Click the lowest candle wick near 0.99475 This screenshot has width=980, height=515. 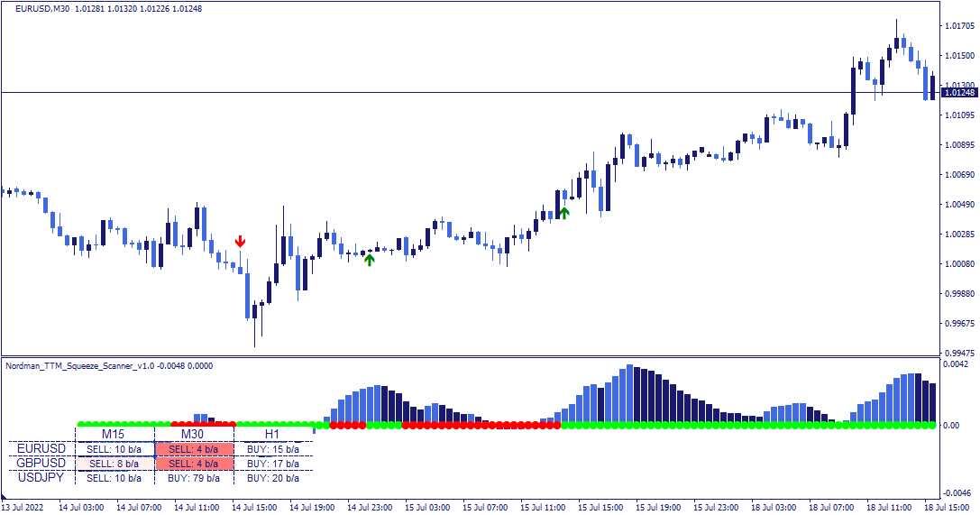coord(254,335)
